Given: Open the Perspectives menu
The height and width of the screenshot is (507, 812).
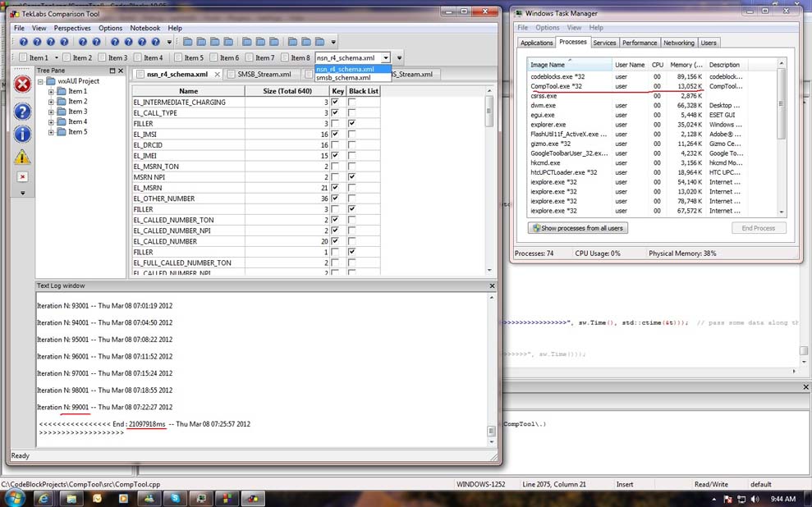Looking at the screenshot, I should pos(72,28).
